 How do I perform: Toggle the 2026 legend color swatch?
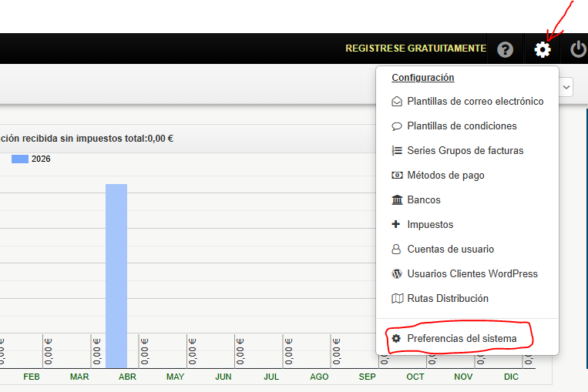pyautogui.click(x=20, y=159)
